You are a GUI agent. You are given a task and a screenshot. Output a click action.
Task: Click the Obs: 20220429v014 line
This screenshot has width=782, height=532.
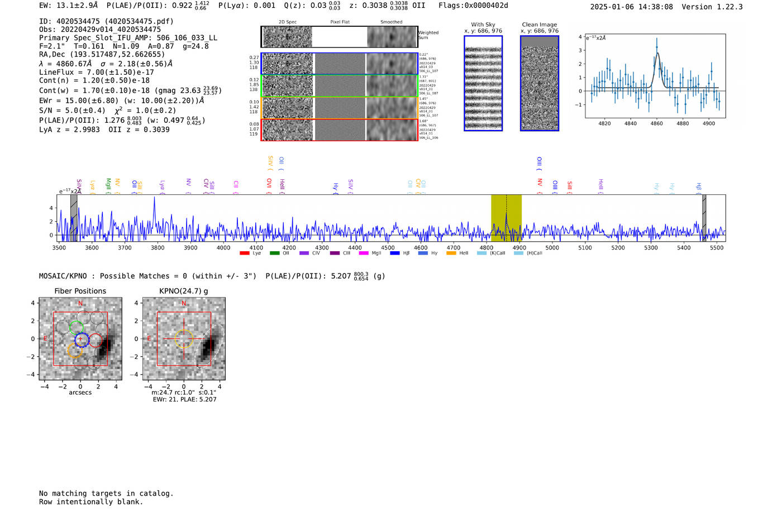coord(100,29)
